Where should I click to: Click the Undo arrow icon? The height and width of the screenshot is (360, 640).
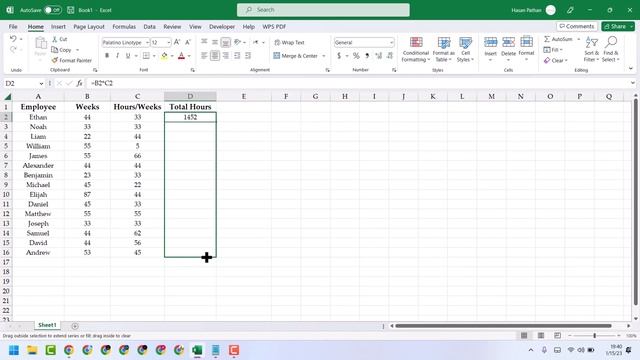tap(13, 39)
